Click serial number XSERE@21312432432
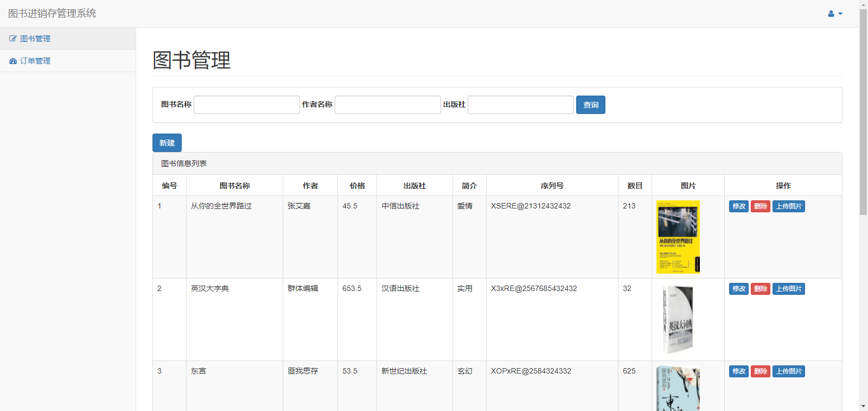868x411 pixels. click(x=531, y=206)
